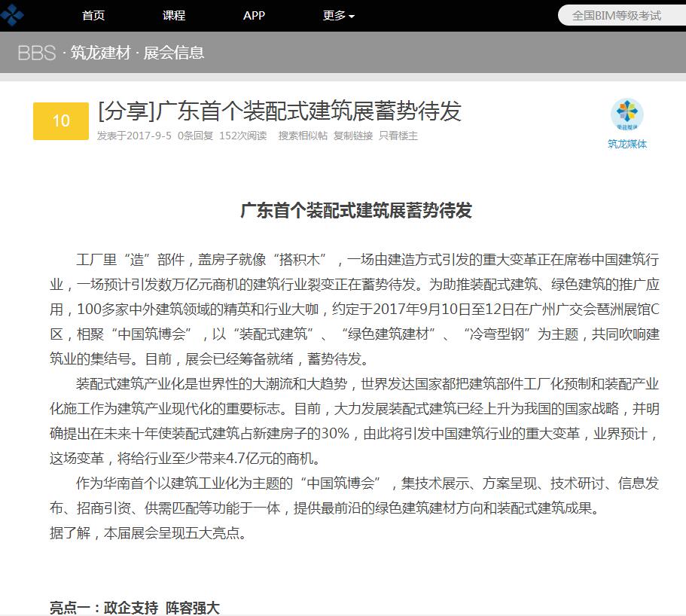
Task: Click the 搜索相似帖 link
Action: pos(303,136)
